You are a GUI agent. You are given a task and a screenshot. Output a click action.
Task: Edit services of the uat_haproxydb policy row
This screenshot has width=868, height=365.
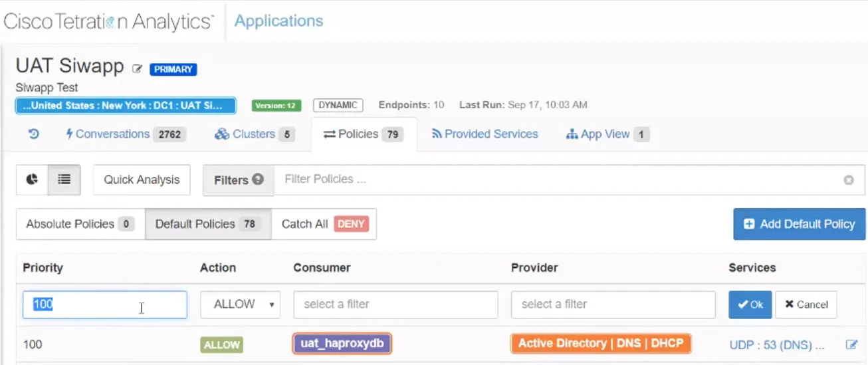pos(851,344)
